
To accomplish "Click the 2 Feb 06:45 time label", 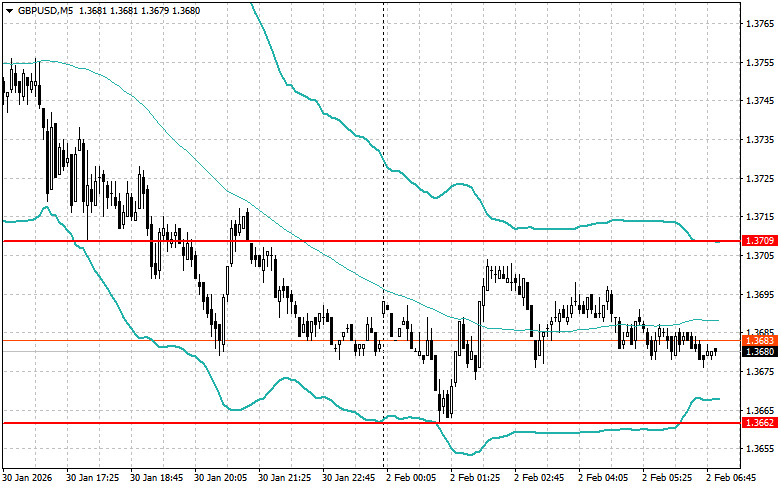I will pos(731,478).
